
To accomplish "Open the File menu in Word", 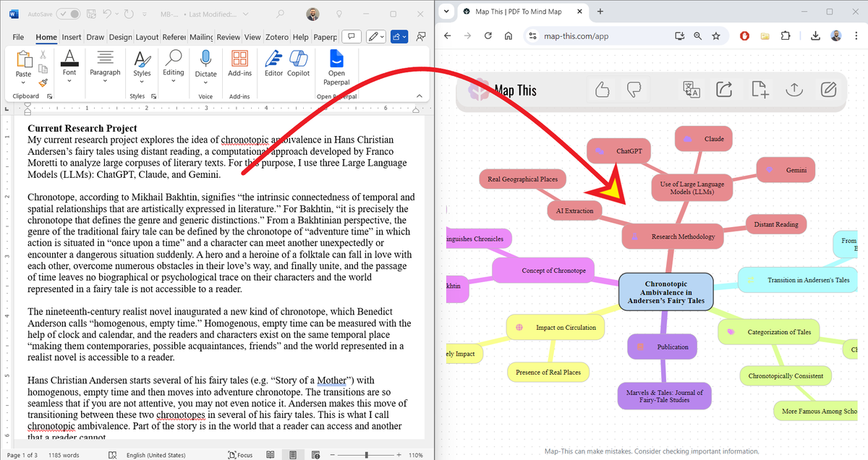I will [x=18, y=37].
